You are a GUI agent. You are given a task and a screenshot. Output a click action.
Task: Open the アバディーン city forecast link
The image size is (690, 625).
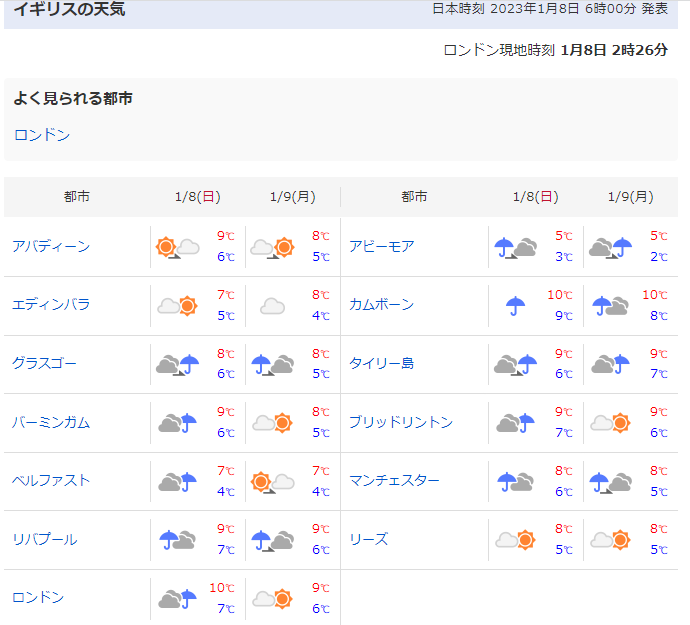pyautogui.click(x=51, y=246)
